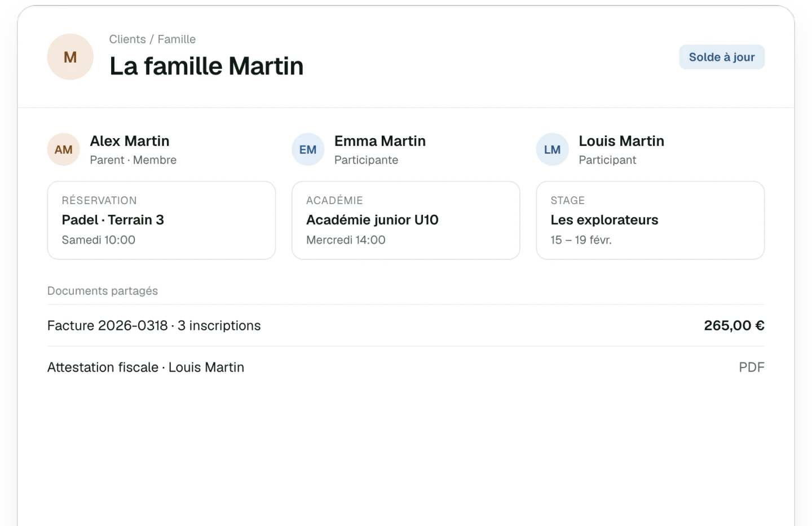Click the ACADÉMIE card label

point(334,200)
